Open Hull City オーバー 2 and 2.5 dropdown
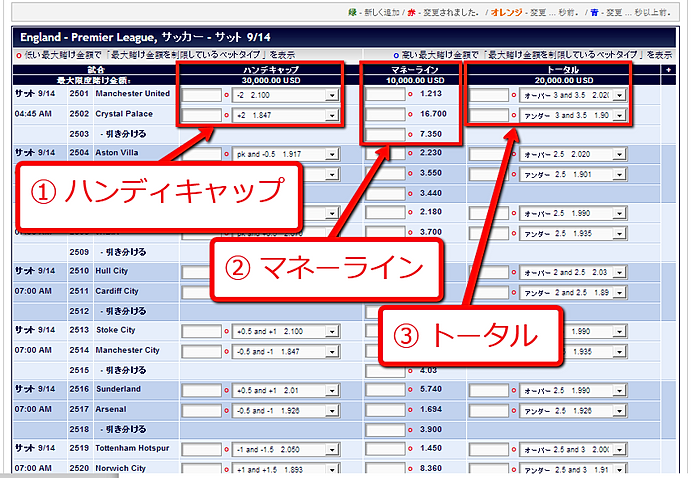The height and width of the screenshot is (478, 692). tap(573, 272)
